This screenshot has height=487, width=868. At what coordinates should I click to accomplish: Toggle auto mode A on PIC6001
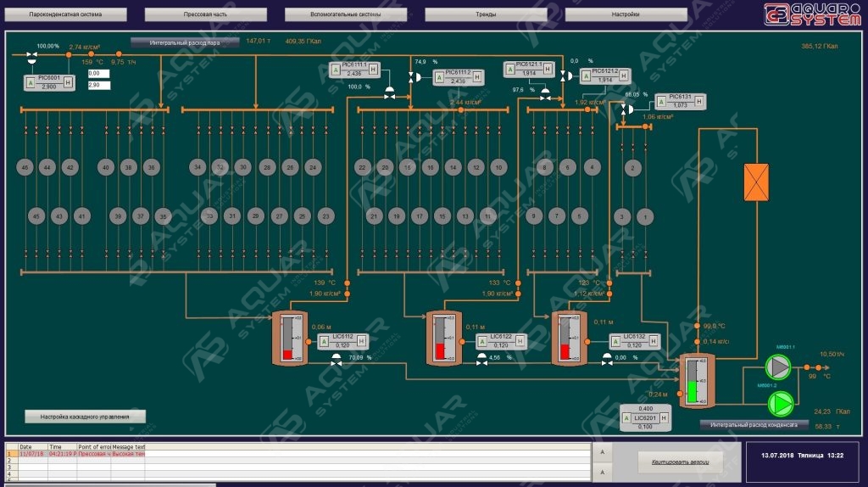pos(31,82)
